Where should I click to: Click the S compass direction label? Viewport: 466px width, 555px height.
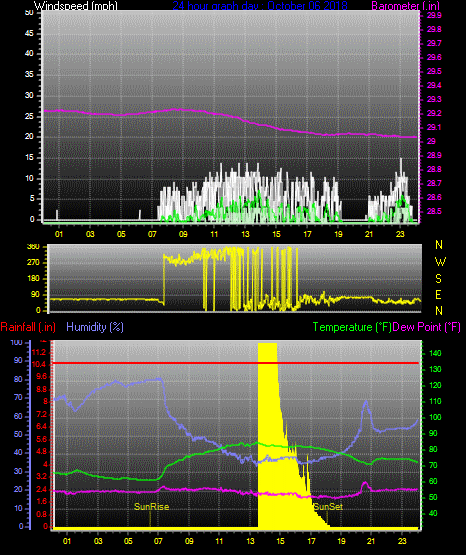[x=438, y=279]
